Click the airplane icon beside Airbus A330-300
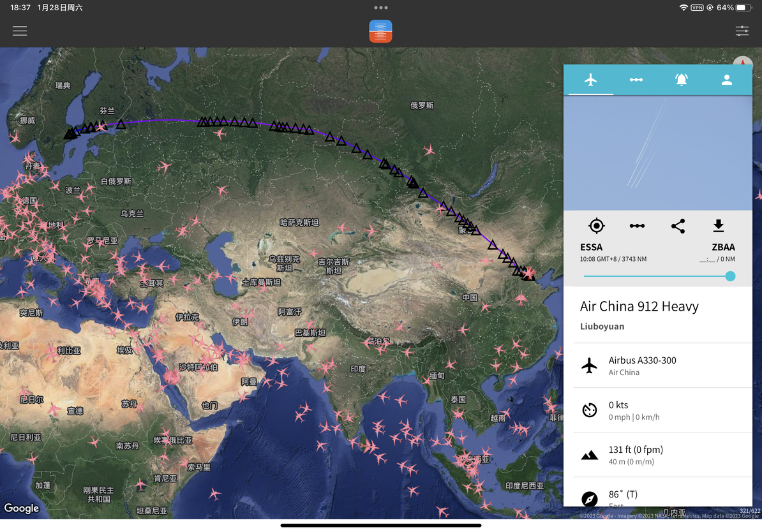Image resolution: width=762 pixels, height=532 pixels. click(x=590, y=366)
